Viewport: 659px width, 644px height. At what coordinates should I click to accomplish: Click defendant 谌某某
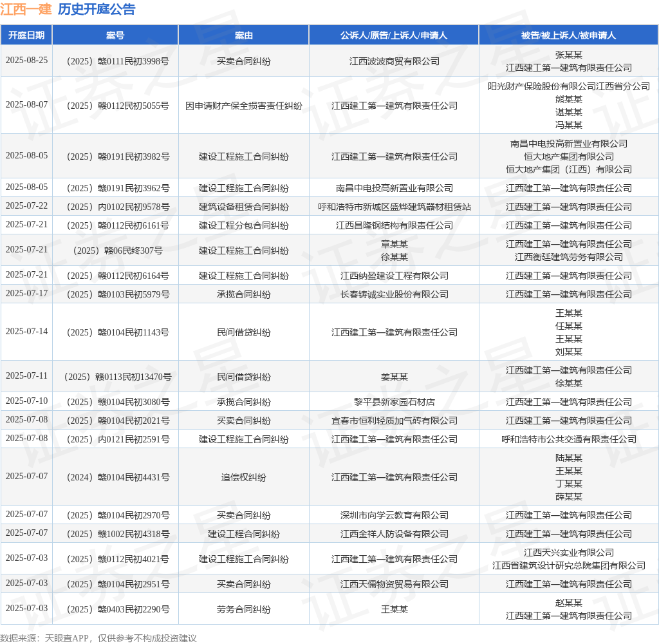tap(569, 112)
